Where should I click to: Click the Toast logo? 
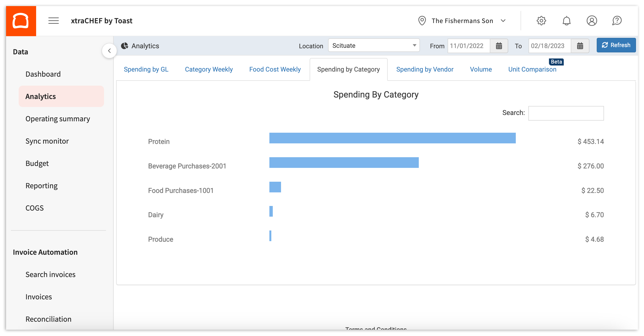tap(21, 21)
